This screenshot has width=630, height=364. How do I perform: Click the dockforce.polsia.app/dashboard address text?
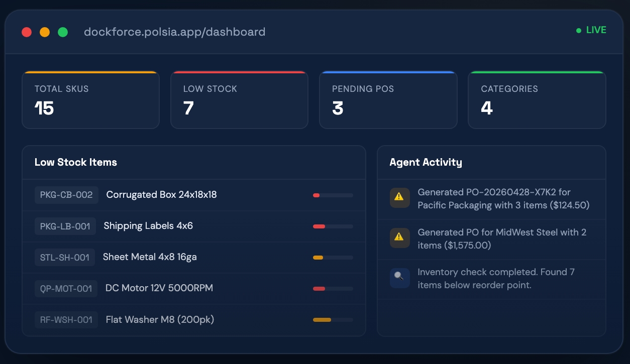click(x=174, y=32)
